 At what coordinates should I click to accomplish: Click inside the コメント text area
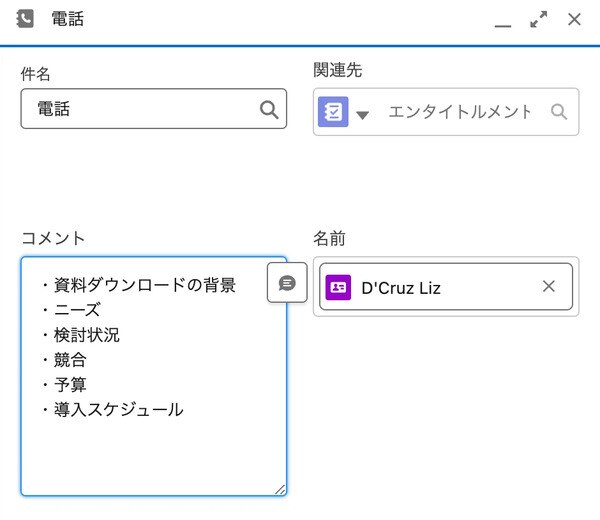(154, 376)
